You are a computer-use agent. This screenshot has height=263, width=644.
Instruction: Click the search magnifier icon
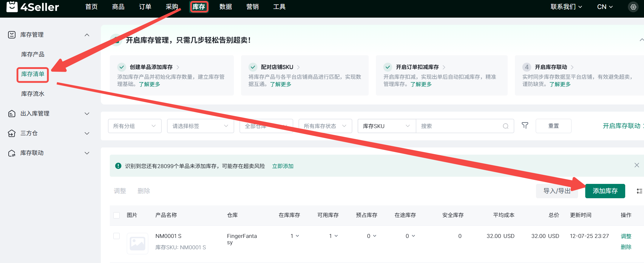506,126
